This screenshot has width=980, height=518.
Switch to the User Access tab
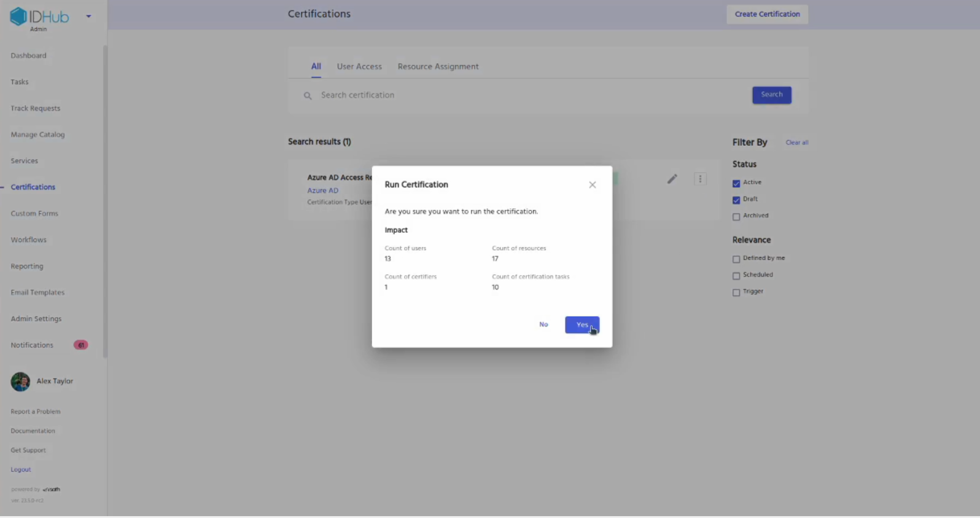click(359, 66)
